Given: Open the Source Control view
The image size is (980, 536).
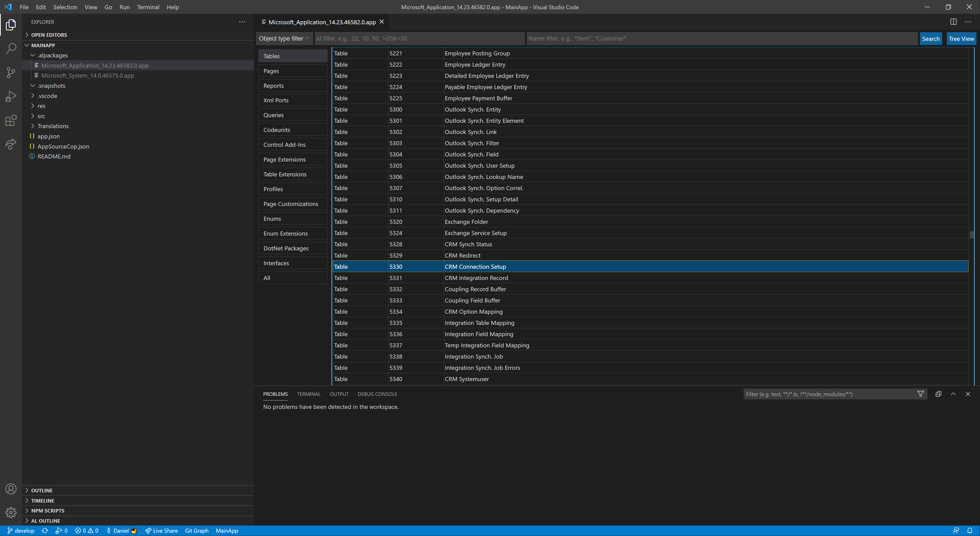Looking at the screenshot, I should (11, 72).
